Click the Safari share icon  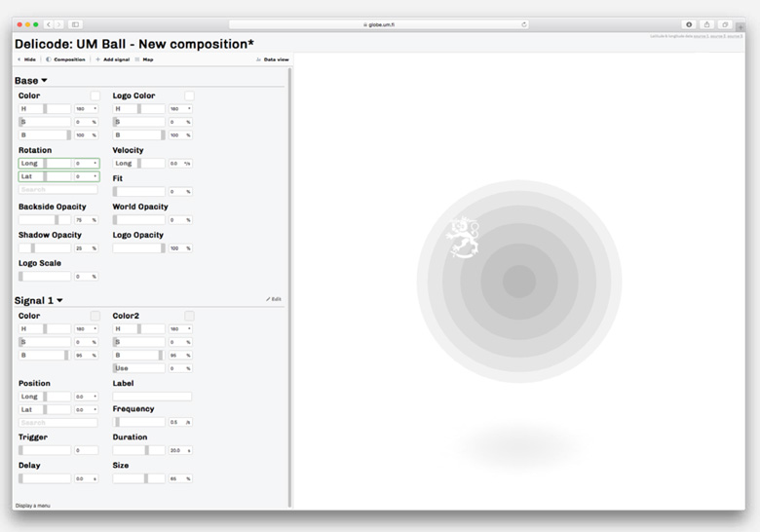click(x=706, y=24)
